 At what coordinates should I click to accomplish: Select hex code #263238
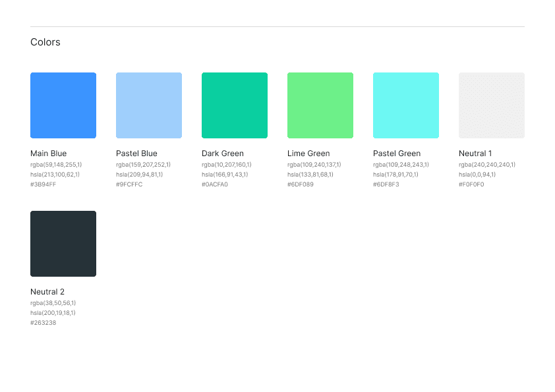click(44, 323)
